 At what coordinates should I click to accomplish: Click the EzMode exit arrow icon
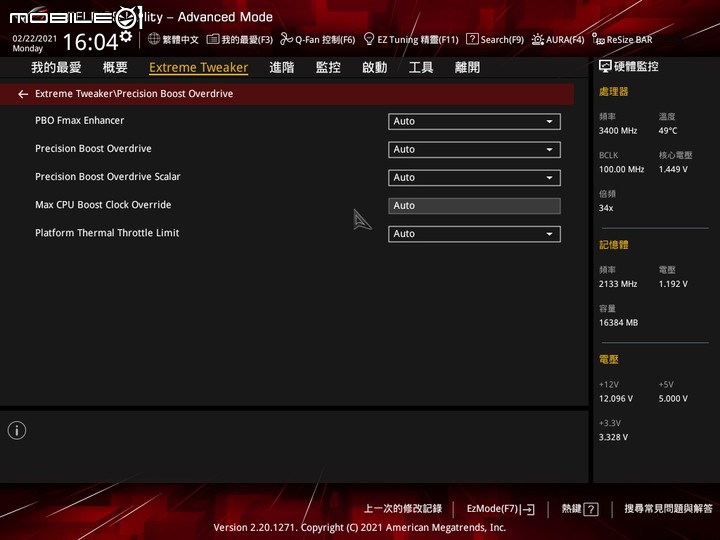click(528, 509)
